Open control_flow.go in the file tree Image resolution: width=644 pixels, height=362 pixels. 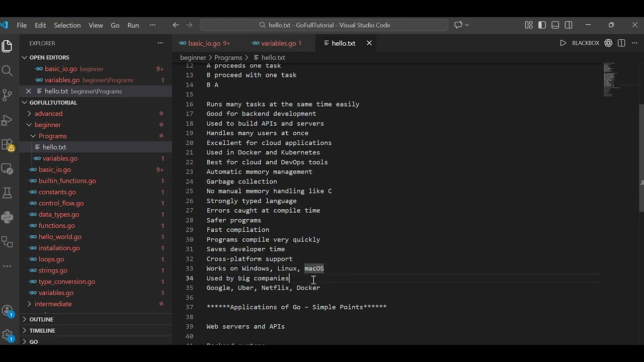pos(61,203)
